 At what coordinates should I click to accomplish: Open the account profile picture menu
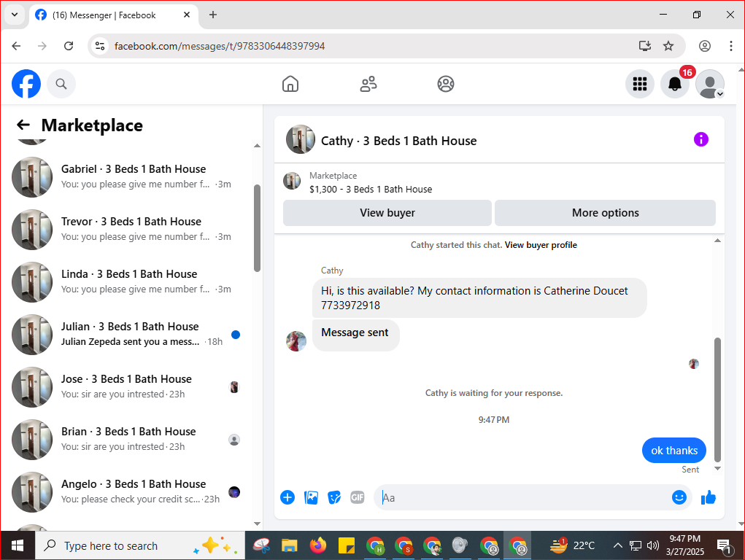click(710, 84)
